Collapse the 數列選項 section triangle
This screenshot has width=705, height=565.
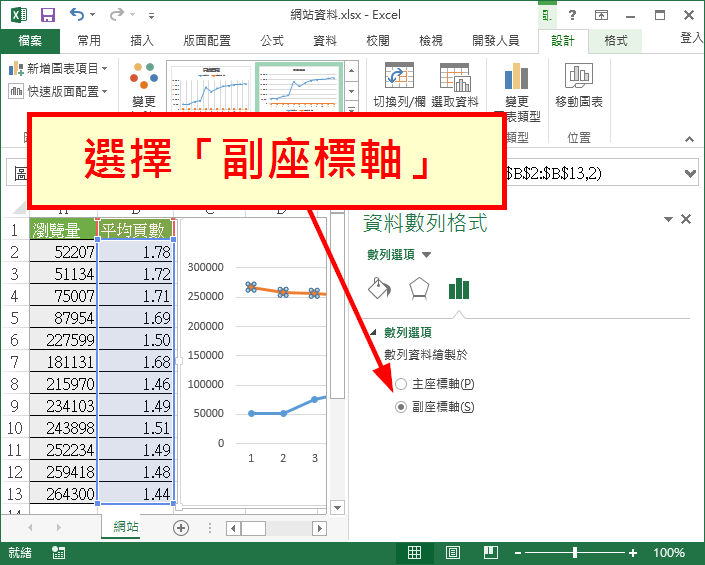pos(373,333)
